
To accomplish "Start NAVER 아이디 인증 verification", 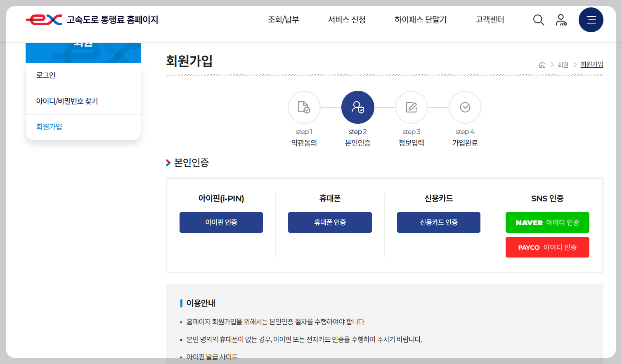I will click(547, 222).
